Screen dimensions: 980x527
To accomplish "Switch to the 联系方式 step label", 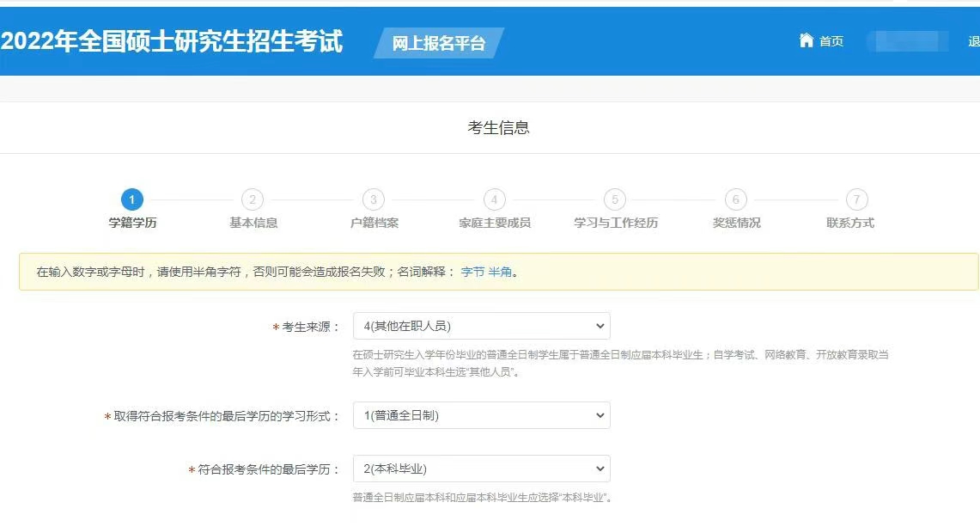I will [x=849, y=223].
